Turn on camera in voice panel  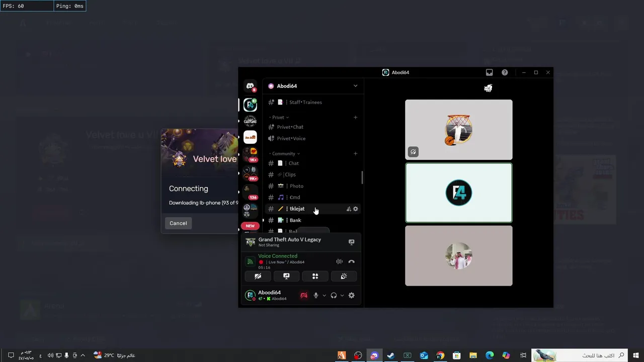(258, 276)
